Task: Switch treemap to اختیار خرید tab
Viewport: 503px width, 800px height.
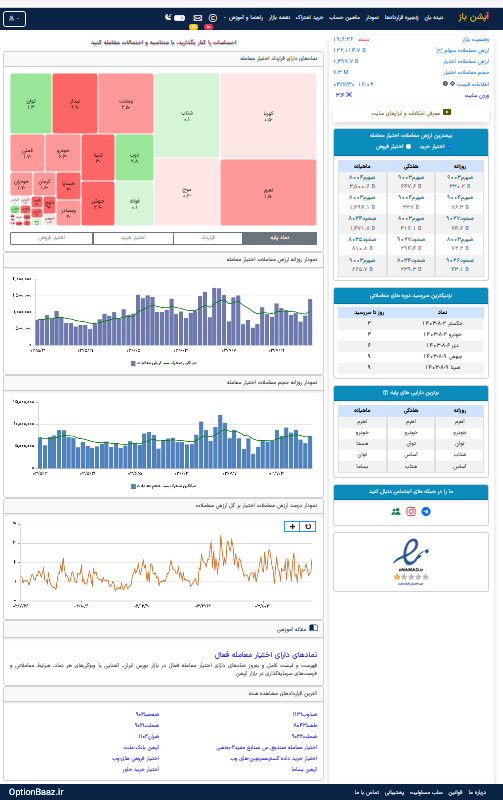Action: click(133, 238)
